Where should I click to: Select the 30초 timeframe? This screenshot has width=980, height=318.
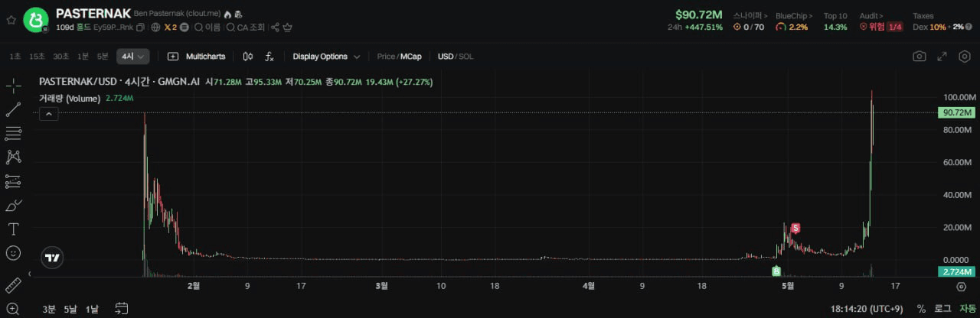pyautogui.click(x=61, y=57)
